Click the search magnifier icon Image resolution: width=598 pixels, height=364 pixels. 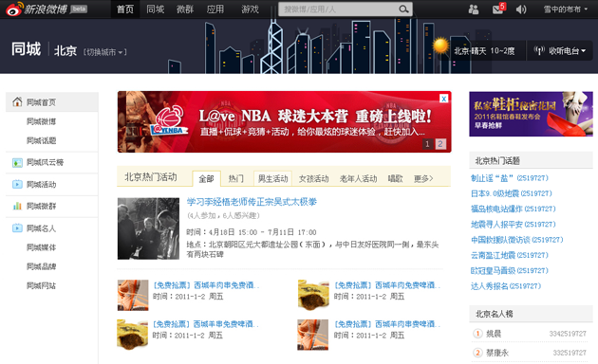click(403, 9)
